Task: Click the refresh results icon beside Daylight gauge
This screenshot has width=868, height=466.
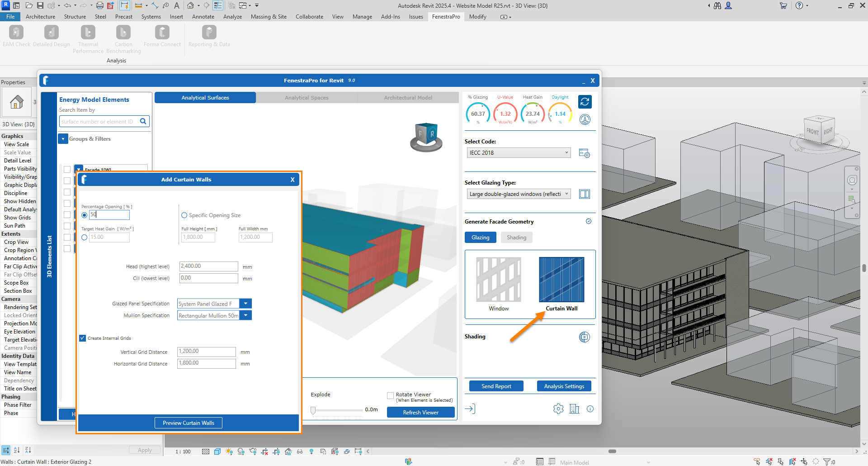Action: click(x=585, y=102)
